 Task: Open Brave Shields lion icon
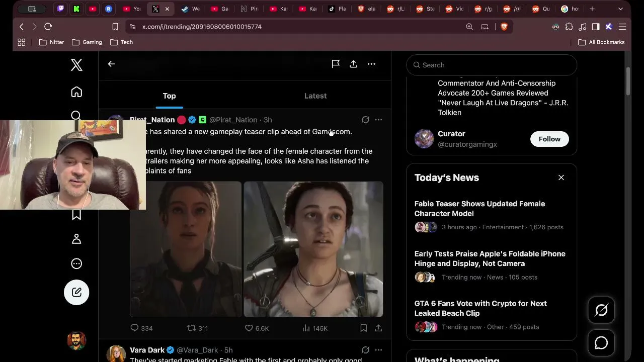click(x=504, y=27)
